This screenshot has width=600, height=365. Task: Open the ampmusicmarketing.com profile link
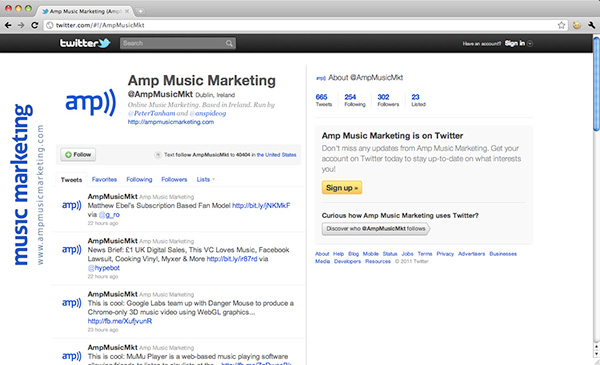point(171,122)
